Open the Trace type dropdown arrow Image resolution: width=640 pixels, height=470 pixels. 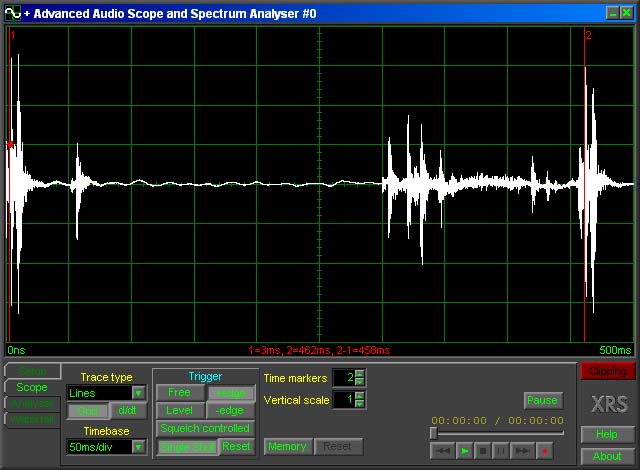tap(138, 393)
